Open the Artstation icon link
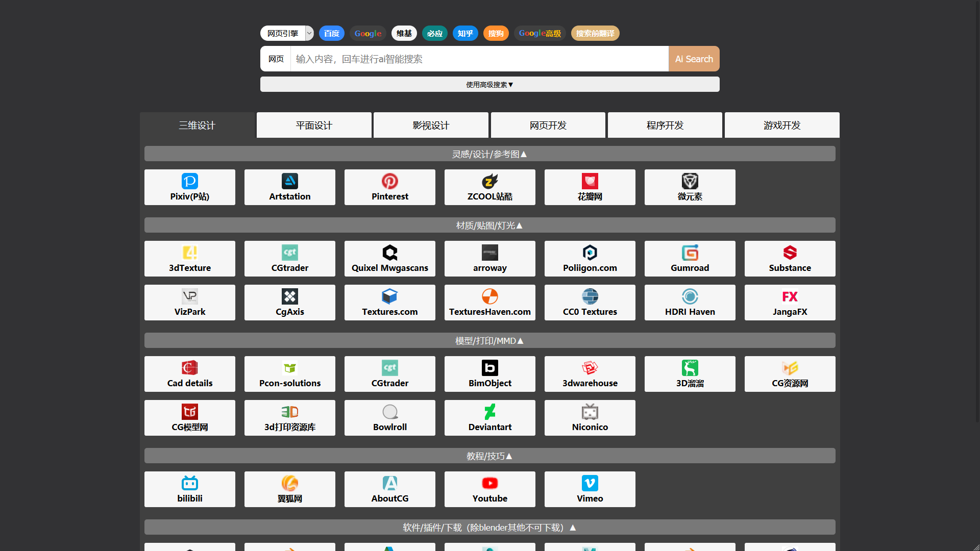 click(x=289, y=182)
